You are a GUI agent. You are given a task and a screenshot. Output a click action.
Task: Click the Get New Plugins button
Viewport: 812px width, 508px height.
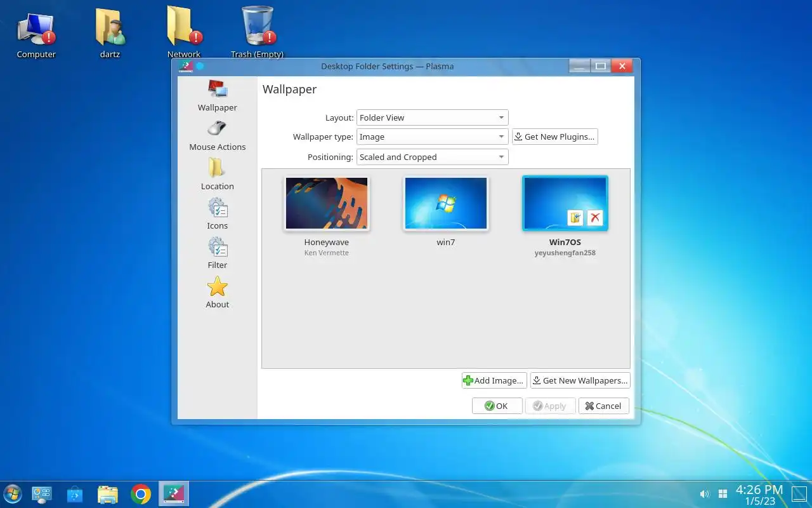coord(555,137)
